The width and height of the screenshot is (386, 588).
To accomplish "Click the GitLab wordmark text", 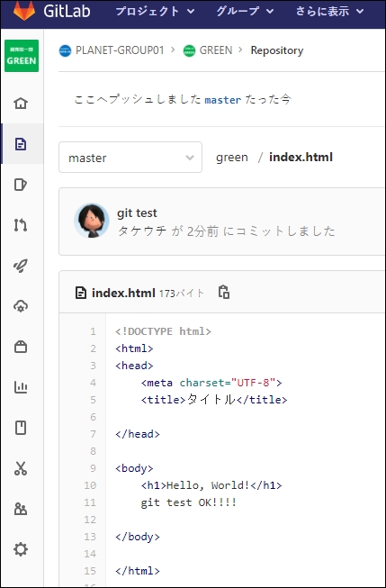I will (x=67, y=11).
